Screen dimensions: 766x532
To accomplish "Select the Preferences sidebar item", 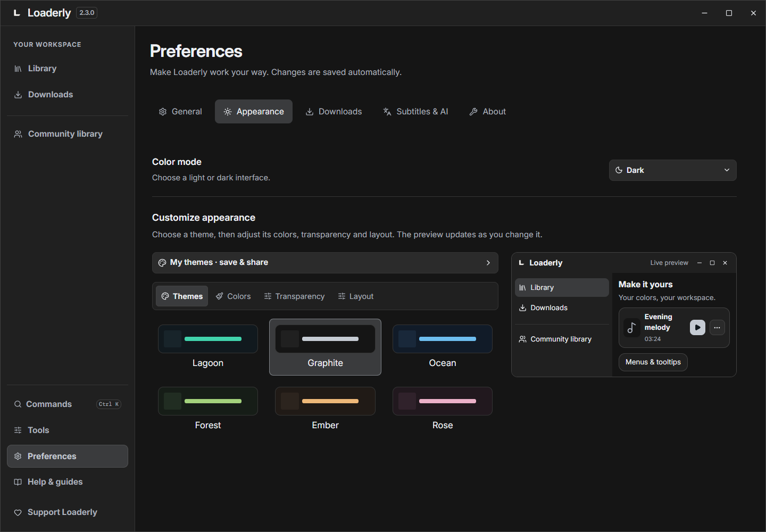I will tap(68, 456).
